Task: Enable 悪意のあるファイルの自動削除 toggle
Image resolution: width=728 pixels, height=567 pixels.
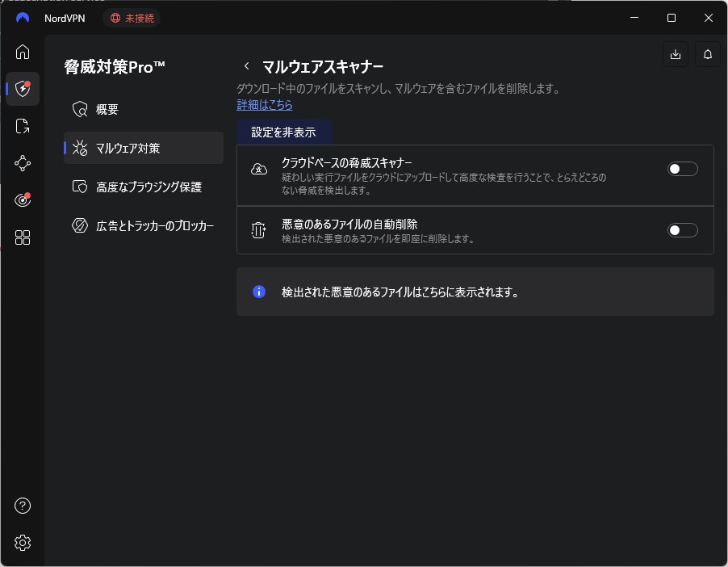Action: (682, 230)
